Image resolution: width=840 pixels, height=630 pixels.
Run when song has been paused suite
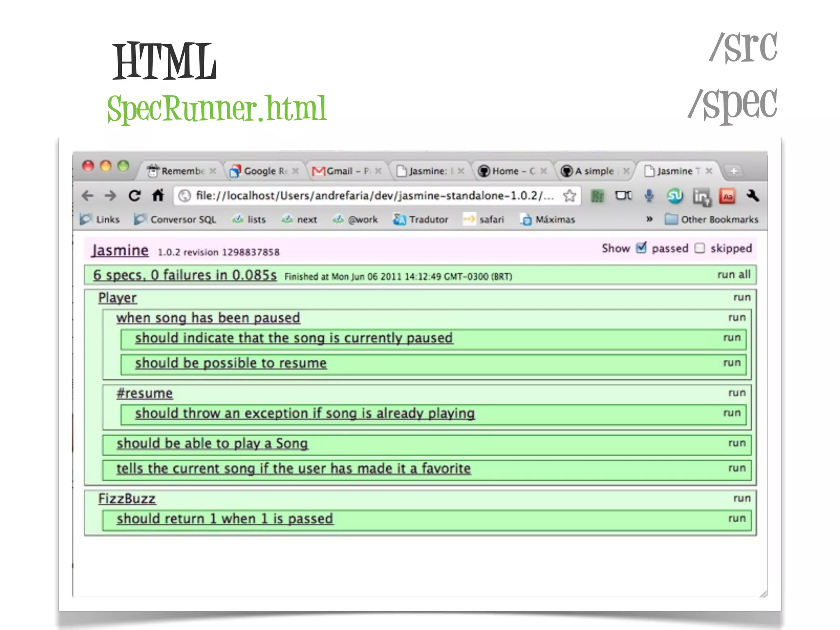pyautogui.click(x=737, y=317)
